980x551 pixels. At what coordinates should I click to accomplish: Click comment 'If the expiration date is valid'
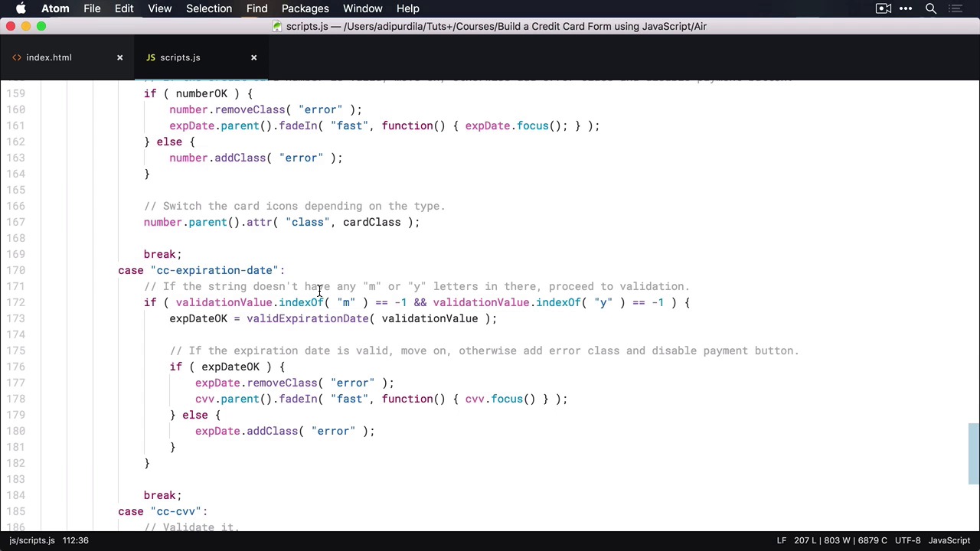tap(484, 350)
